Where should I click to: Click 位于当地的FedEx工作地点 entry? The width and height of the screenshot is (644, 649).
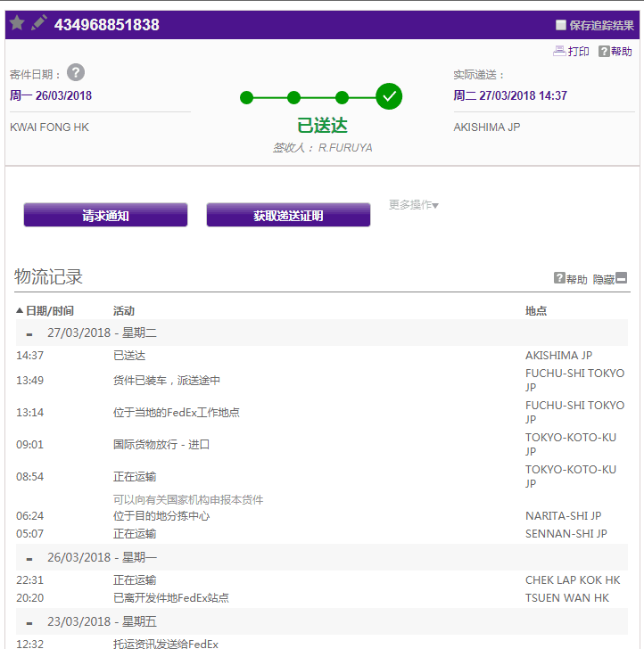click(177, 412)
